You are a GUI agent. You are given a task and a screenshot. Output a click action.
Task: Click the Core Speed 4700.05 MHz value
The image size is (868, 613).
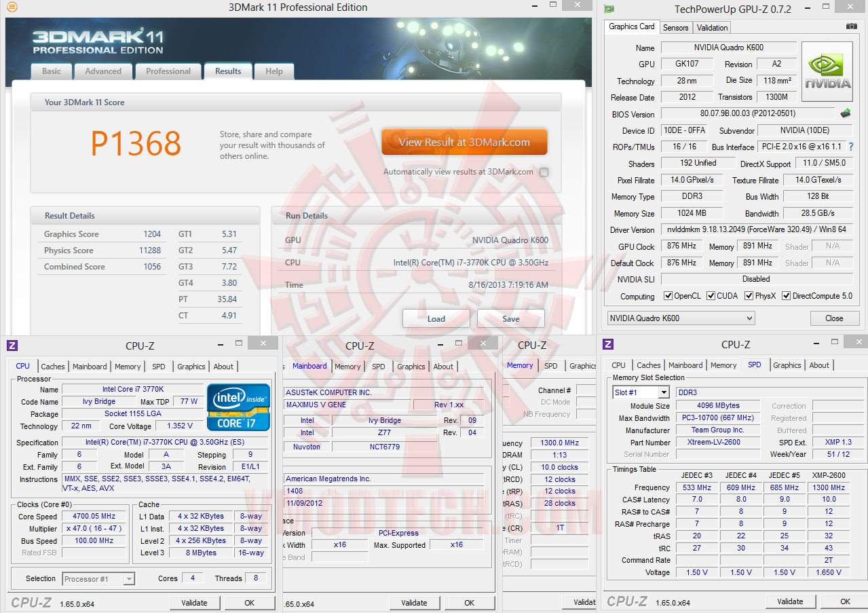pos(94,516)
